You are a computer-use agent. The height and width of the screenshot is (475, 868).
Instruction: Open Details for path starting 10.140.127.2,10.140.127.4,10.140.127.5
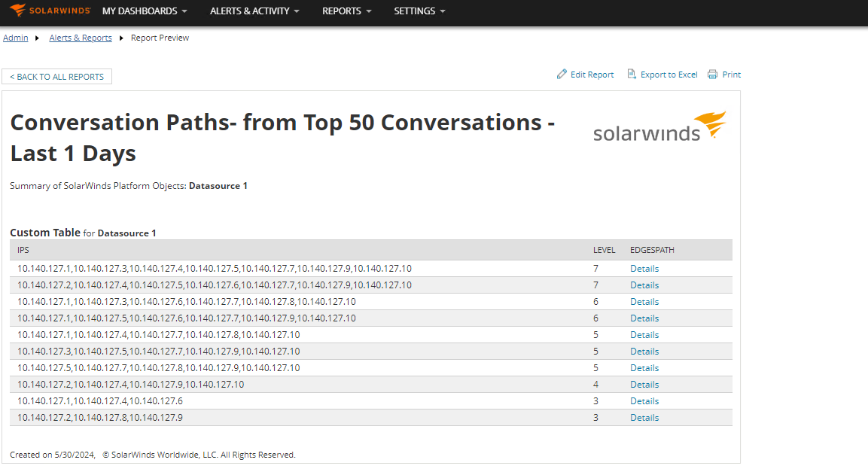644,285
